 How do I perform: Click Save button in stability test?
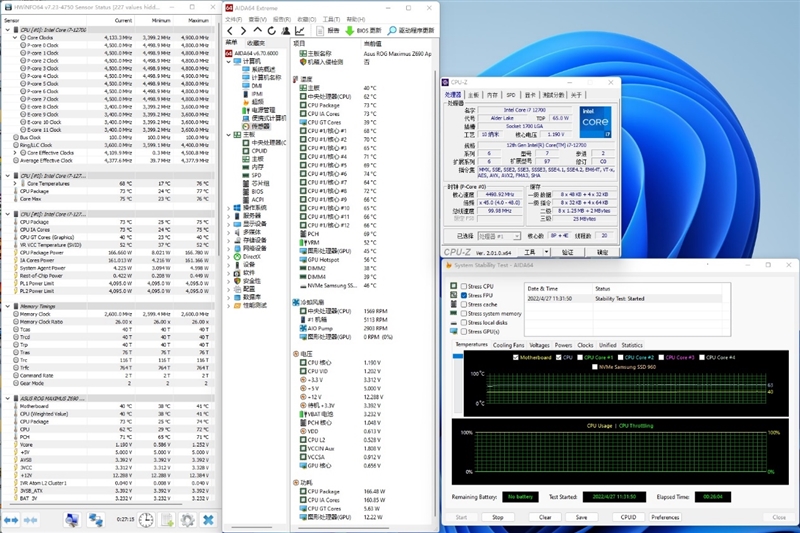pos(582,517)
